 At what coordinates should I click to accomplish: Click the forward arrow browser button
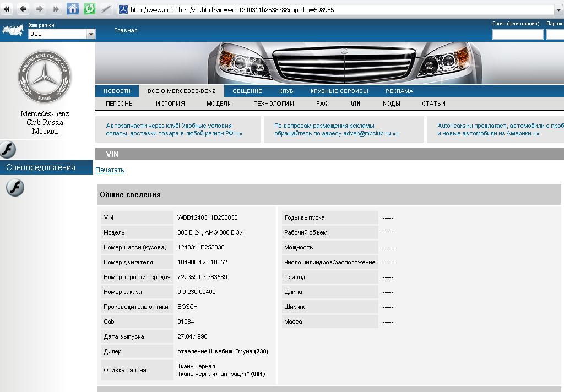pos(40,9)
